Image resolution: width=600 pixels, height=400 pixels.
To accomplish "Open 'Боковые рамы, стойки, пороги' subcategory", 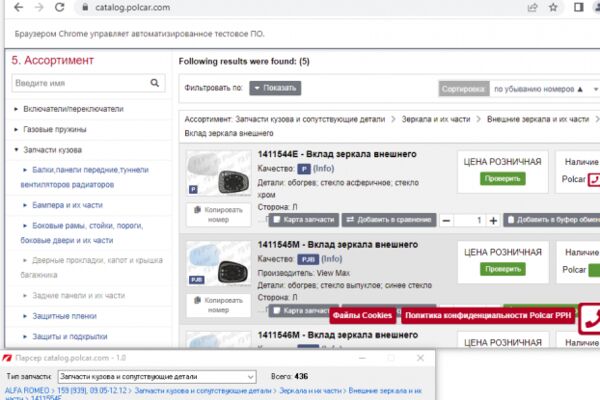I will [x=82, y=233].
